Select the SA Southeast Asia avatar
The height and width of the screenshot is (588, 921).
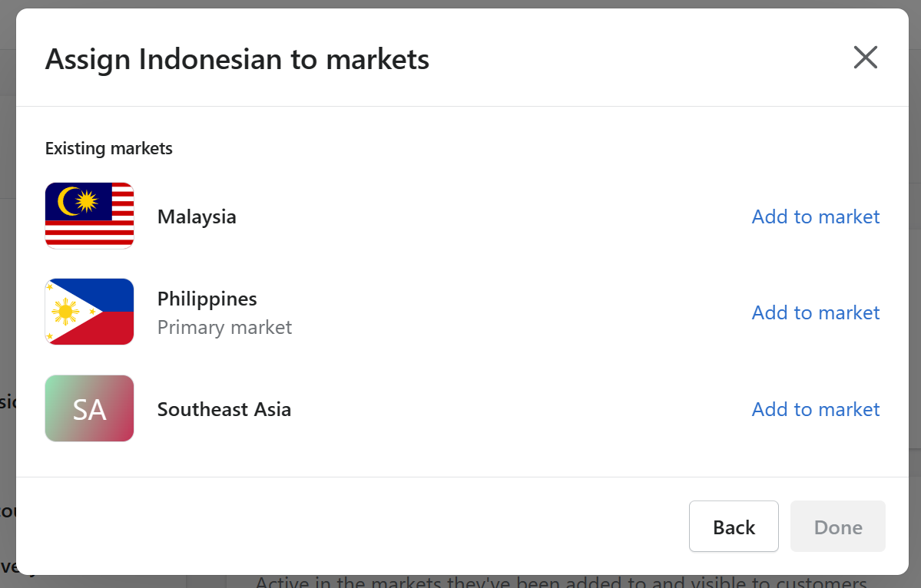(x=89, y=408)
